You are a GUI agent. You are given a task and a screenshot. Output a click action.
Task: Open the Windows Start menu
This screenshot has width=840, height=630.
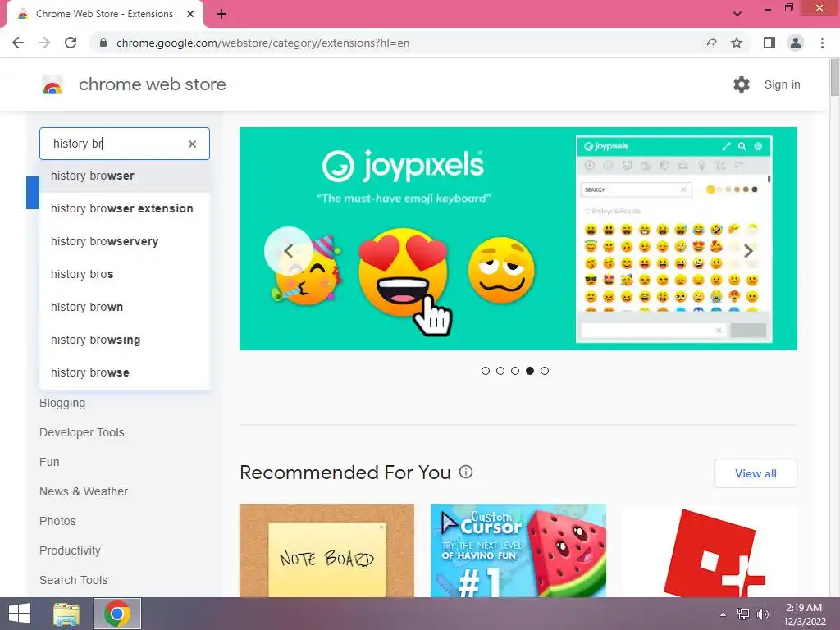pyautogui.click(x=20, y=614)
